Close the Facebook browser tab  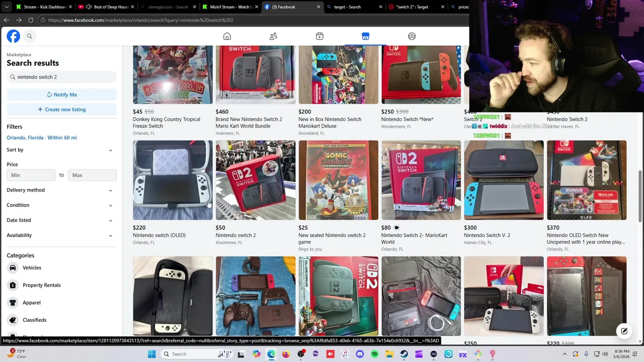(318, 7)
